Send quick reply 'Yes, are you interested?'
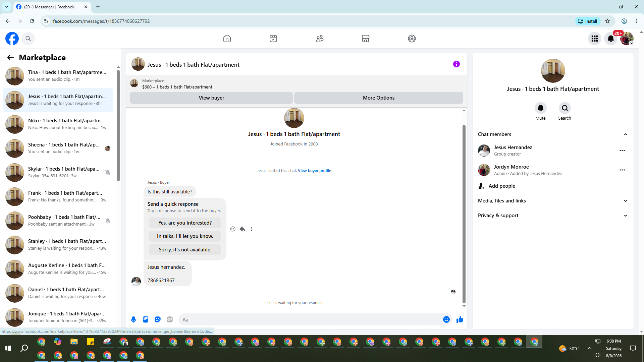Viewport: 644px width, 362px height. (185, 223)
